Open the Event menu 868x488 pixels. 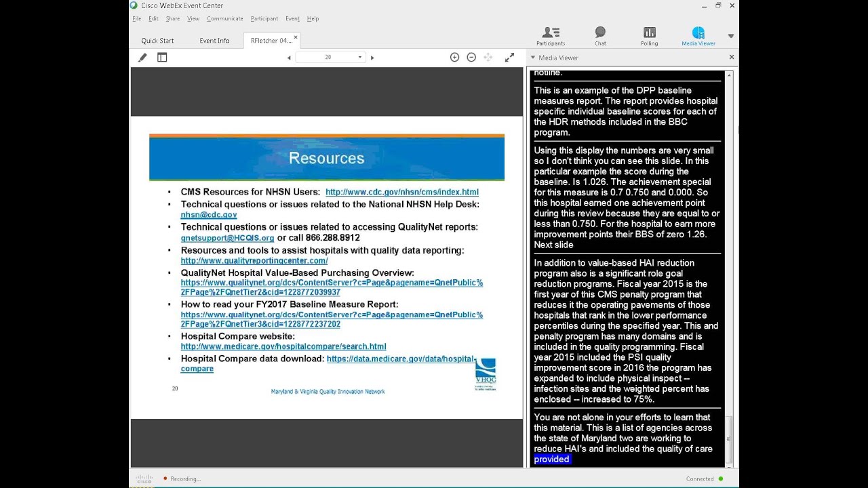[292, 18]
